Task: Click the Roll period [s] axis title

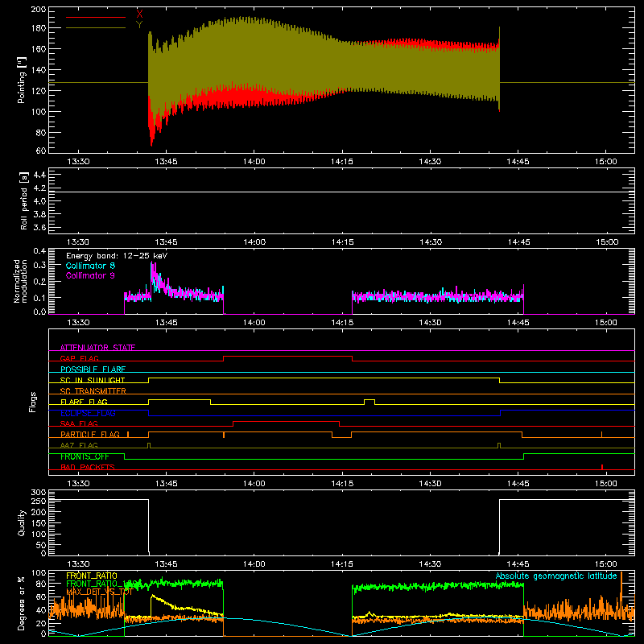Action: pos(23,200)
